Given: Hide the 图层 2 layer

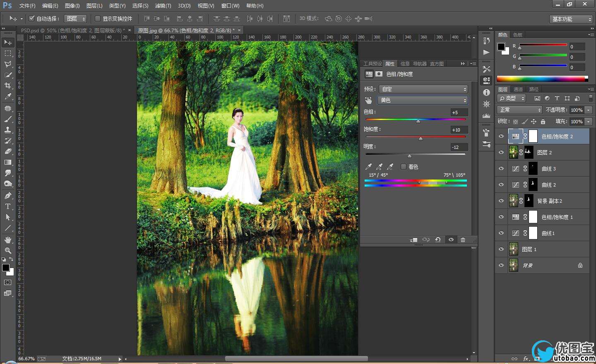Looking at the screenshot, I should click(x=501, y=153).
